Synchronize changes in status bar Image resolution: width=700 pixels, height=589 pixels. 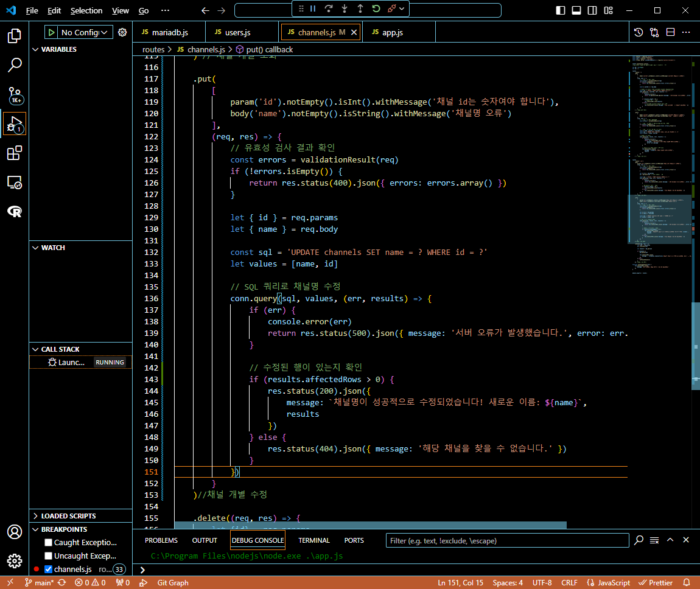(62, 582)
